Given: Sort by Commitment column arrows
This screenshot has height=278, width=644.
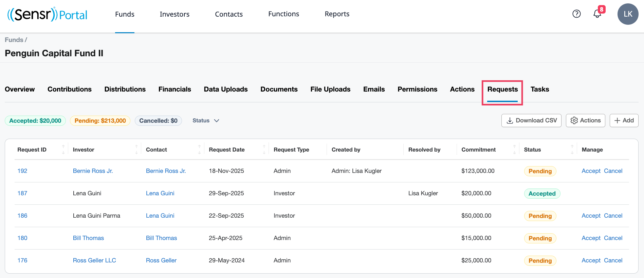Looking at the screenshot, I should [514, 150].
